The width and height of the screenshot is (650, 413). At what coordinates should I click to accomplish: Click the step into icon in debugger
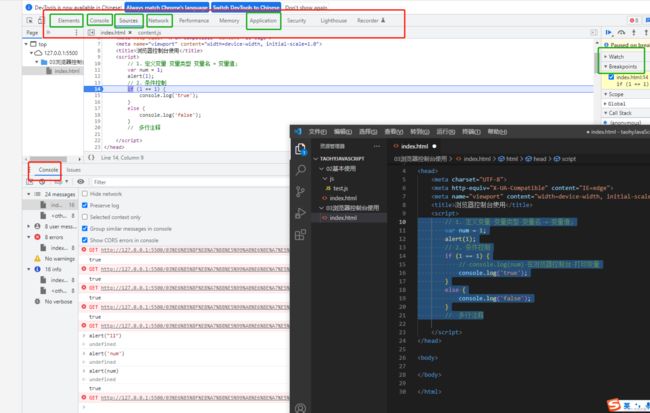[x=633, y=32]
